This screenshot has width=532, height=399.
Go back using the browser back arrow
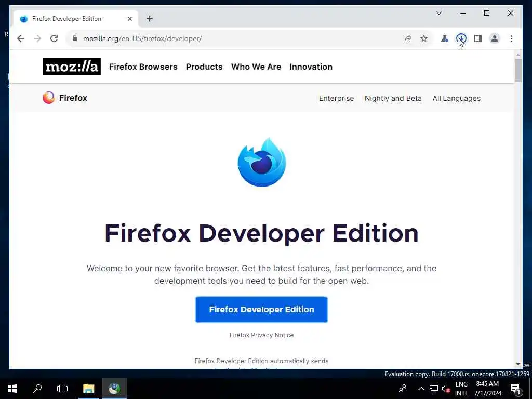pyautogui.click(x=21, y=38)
